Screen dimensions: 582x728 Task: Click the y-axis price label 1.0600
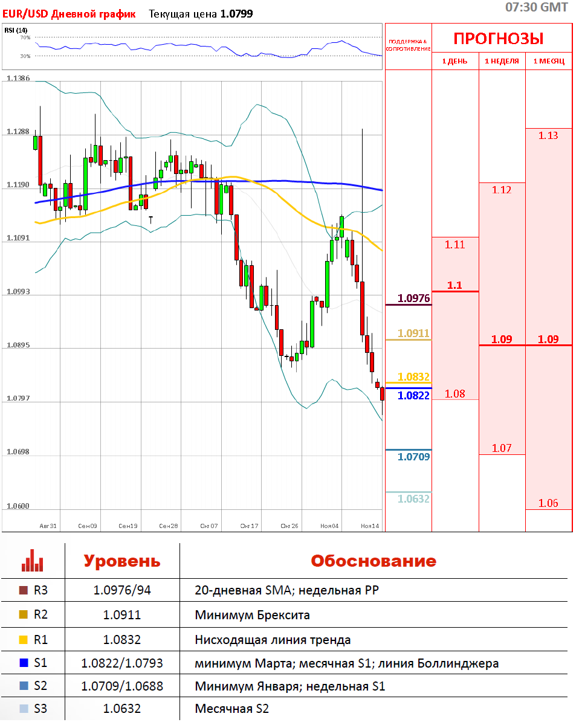point(18,506)
